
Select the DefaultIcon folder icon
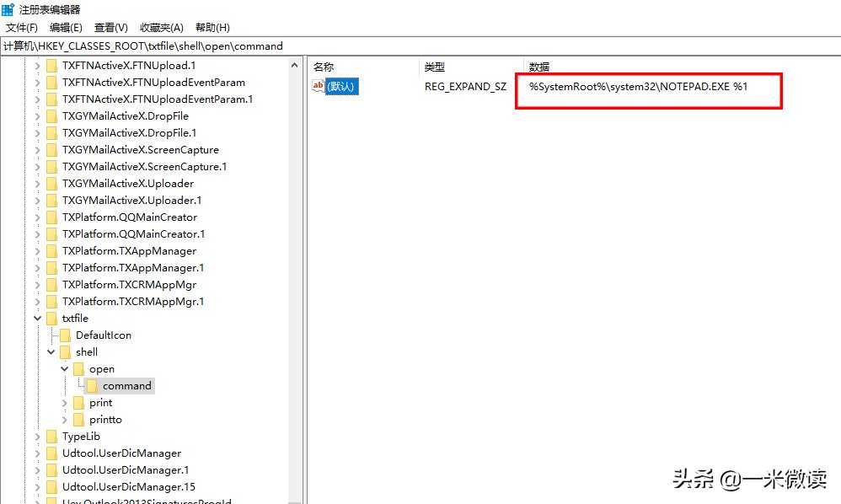click(65, 335)
